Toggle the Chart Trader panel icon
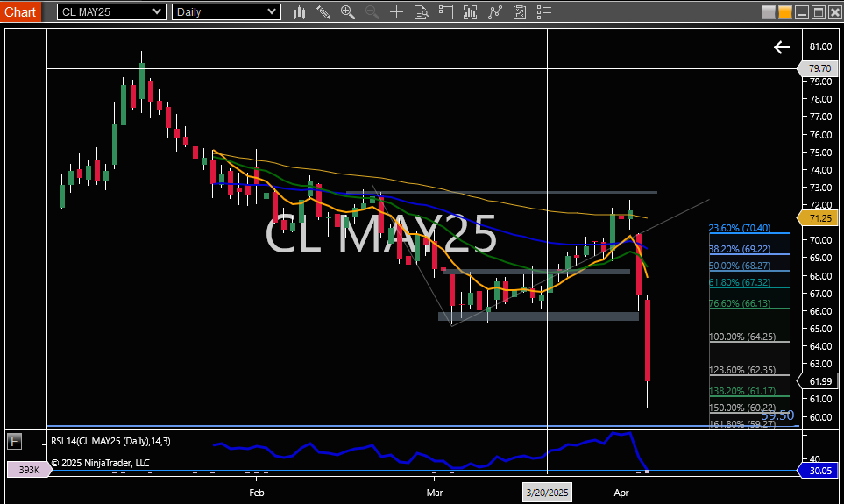This screenshot has height=504, width=844. [x=446, y=12]
